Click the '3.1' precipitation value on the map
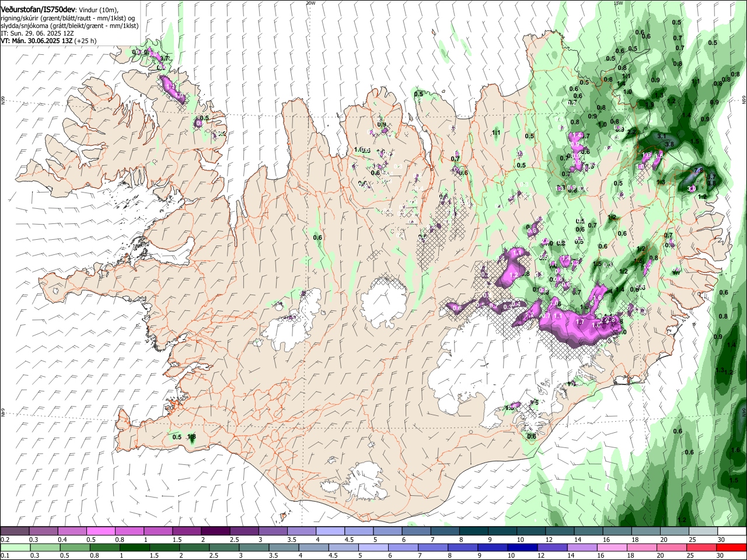This screenshot has height=560, width=747. [x=661, y=136]
